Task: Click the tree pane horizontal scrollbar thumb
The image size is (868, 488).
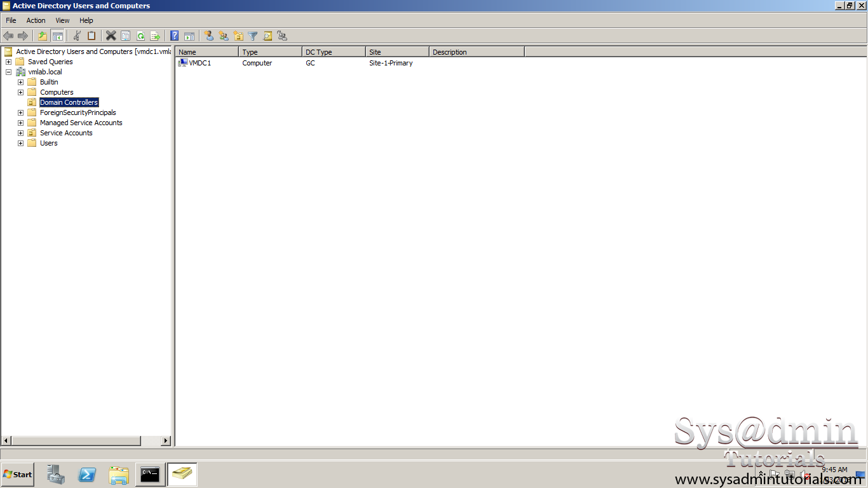Action: click(x=76, y=440)
